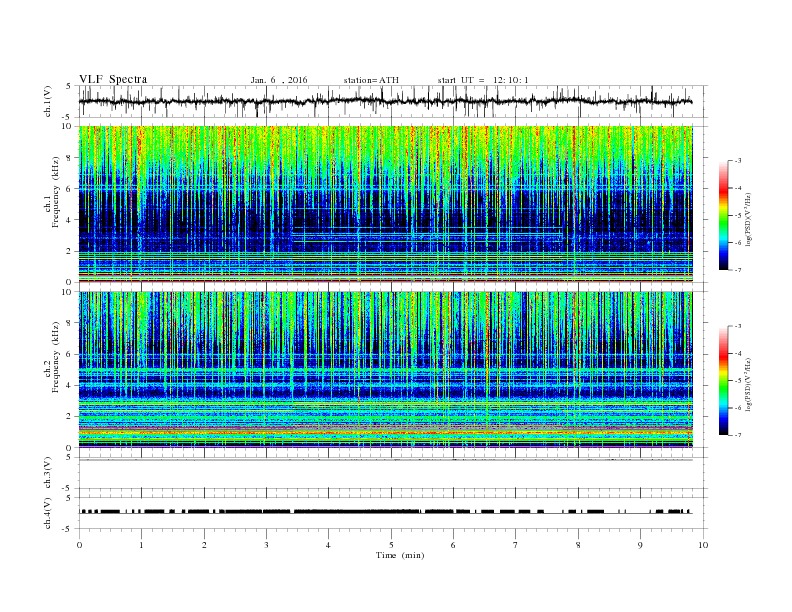Viewport: 792px width, 612px height.
Task: Click the ch.2 "Frequency (kHz)" axis label
Action: pos(56,357)
